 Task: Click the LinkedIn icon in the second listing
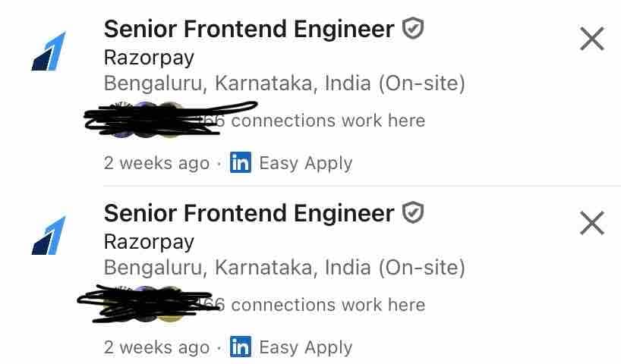click(x=241, y=347)
